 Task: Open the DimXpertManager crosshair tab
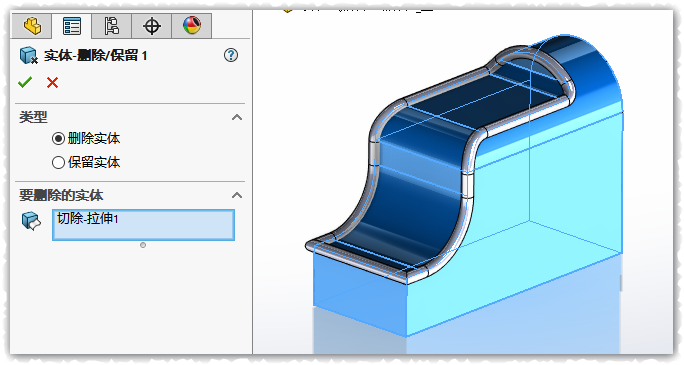[151, 26]
